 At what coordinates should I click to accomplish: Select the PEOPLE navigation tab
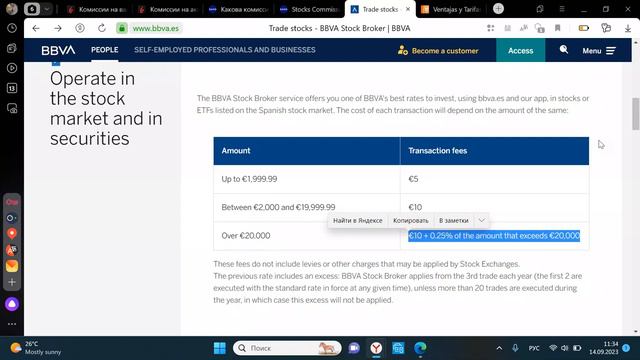coord(104,50)
